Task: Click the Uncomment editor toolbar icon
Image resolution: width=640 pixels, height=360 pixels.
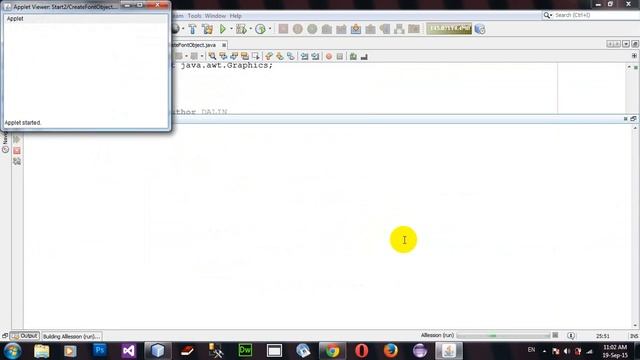Action: point(364,56)
